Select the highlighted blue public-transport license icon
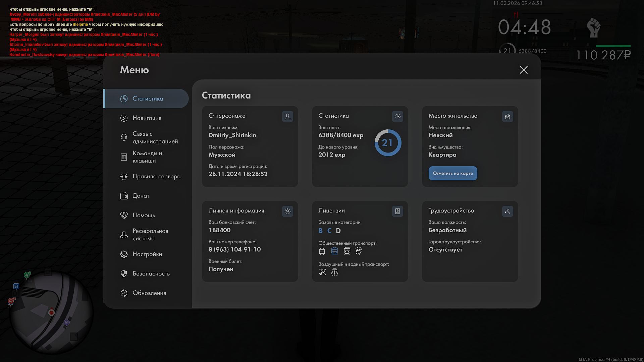 (x=334, y=251)
